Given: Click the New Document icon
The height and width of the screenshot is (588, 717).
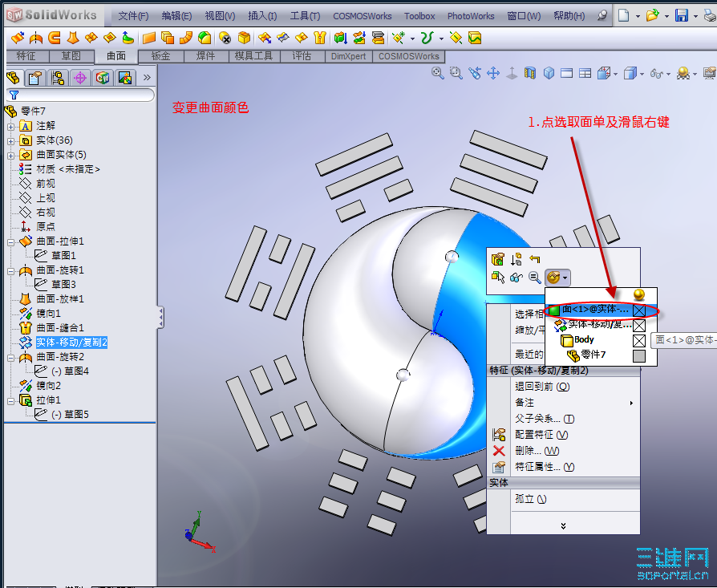Looking at the screenshot, I should pyautogui.click(x=623, y=15).
